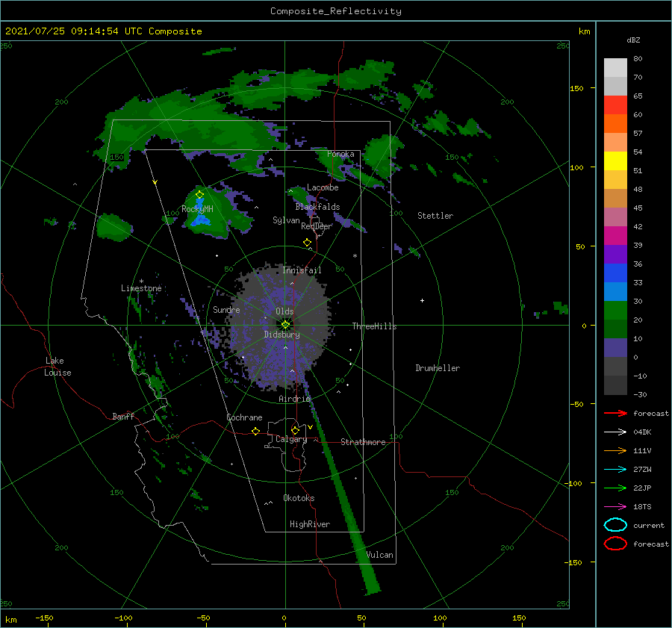Click the yellow diamond marker above Calgary
This screenshot has height=628, width=672.
click(x=295, y=430)
